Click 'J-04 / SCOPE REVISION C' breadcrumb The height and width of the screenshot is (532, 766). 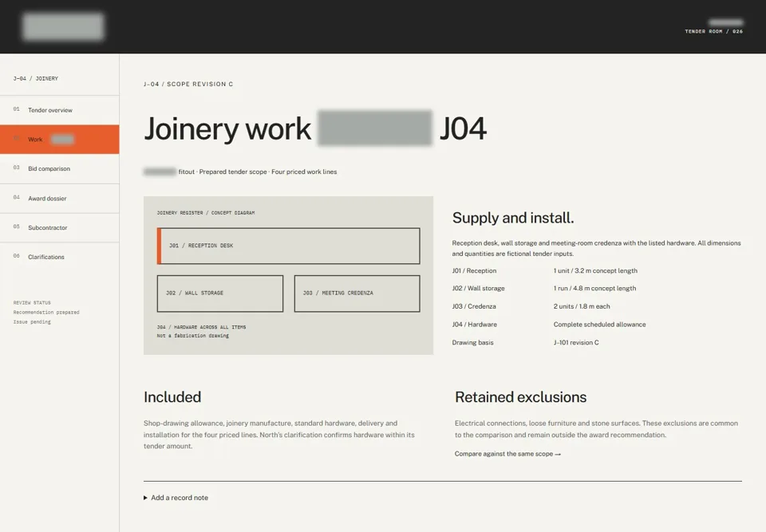pyautogui.click(x=188, y=84)
